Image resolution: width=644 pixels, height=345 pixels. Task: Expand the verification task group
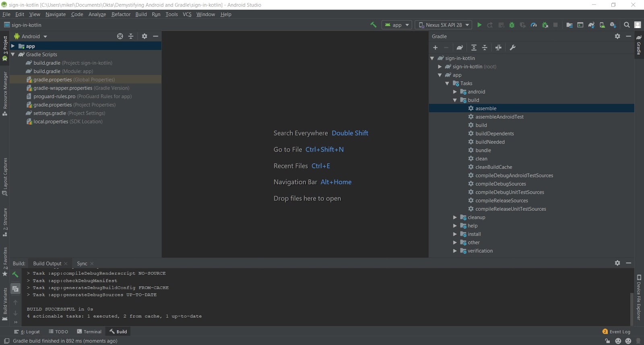[455, 251]
